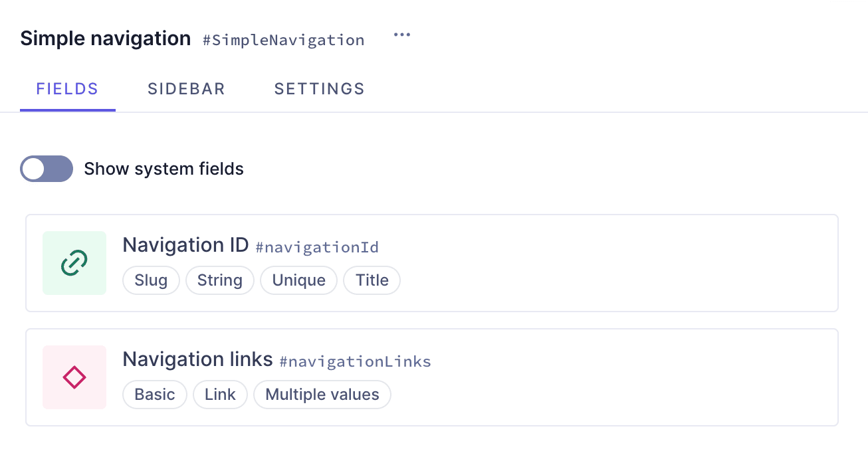The image size is (868, 461).
Task: Click the Multiple values badge
Action: [322, 395]
